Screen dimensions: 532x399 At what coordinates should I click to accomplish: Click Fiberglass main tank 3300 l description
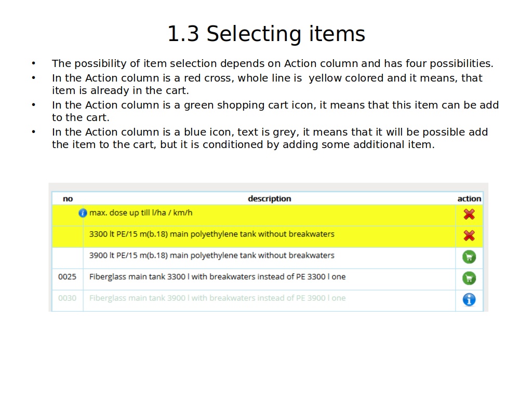[217, 277]
